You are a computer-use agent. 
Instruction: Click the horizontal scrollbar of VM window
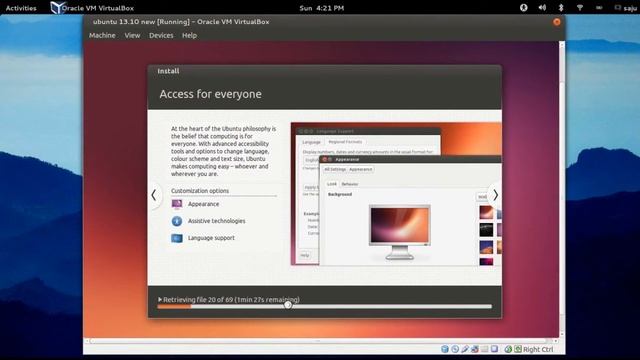320,341
